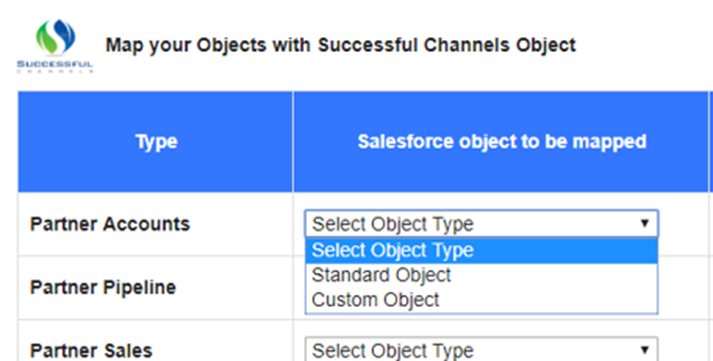The width and height of the screenshot is (713, 361).
Task: Select the Partner Sales row label
Action: (x=91, y=351)
